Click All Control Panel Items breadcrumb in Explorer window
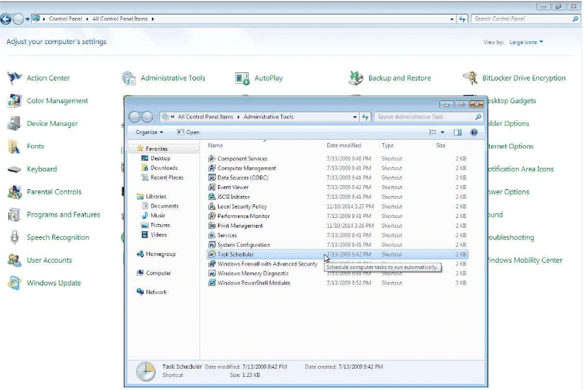The height and width of the screenshot is (390, 588). point(206,117)
